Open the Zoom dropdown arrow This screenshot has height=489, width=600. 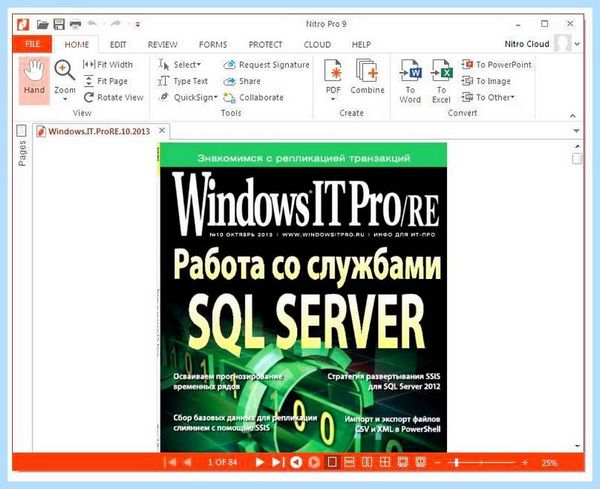(x=65, y=99)
